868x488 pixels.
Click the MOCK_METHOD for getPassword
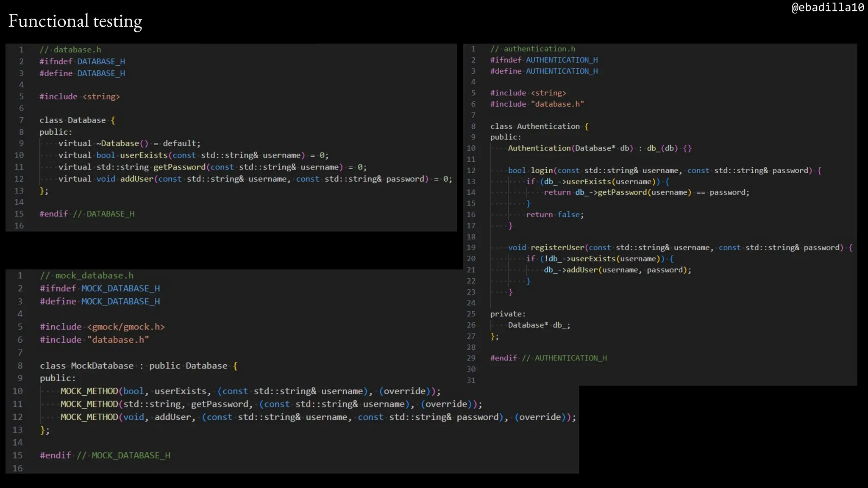[x=271, y=405]
